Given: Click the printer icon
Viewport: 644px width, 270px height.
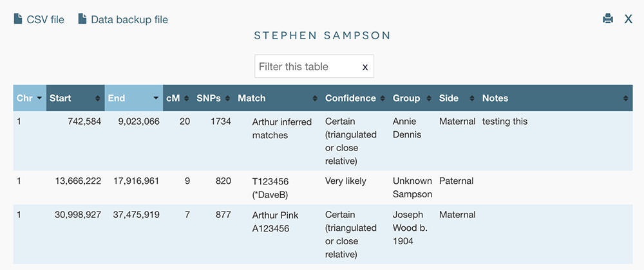Looking at the screenshot, I should (608, 19).
